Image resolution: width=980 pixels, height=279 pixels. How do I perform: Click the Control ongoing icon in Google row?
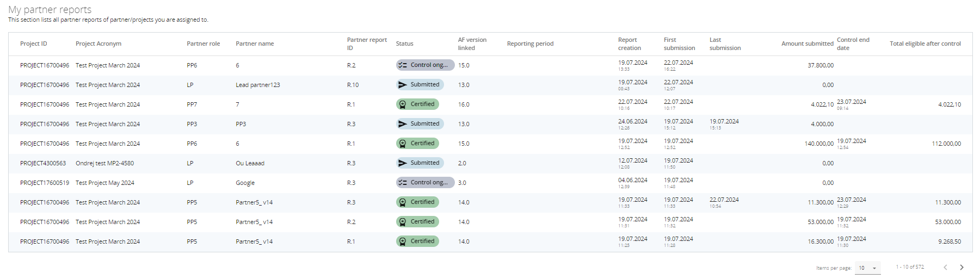click(403, 183)
